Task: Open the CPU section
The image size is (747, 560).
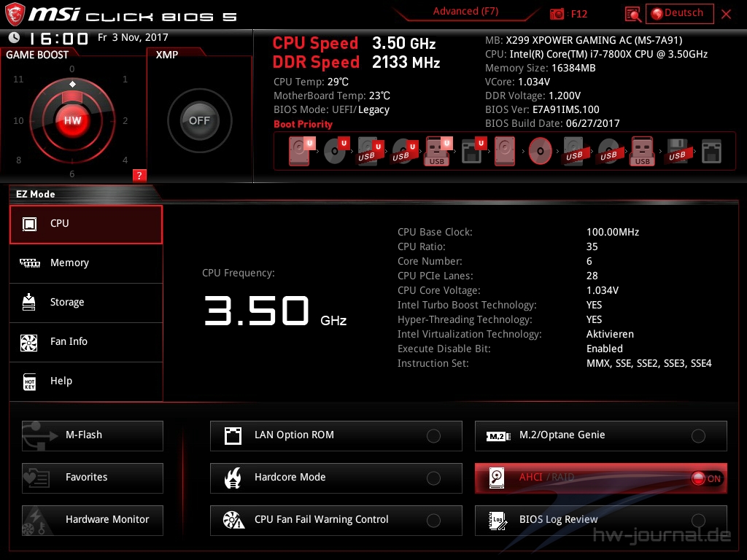Action: [x=86, y=225]
